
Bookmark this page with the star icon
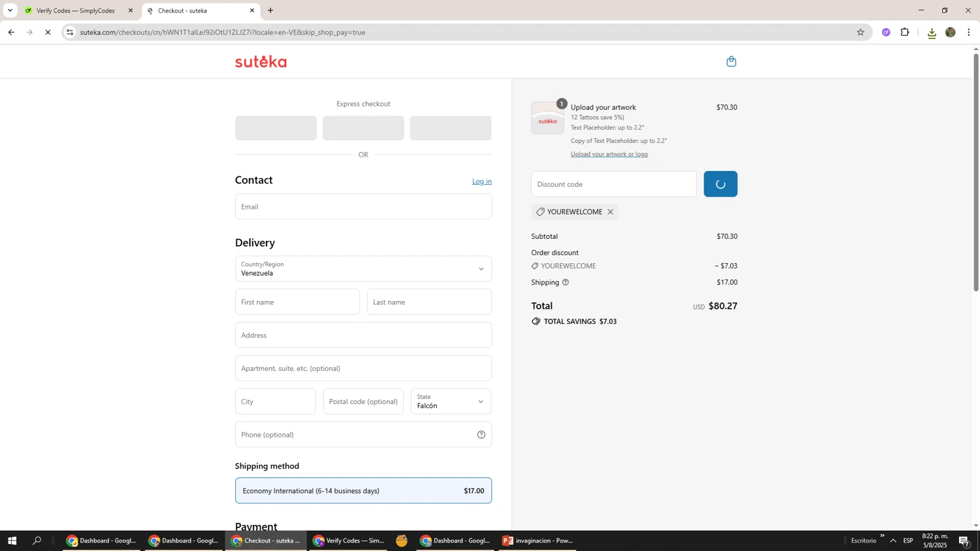(860, 32)
